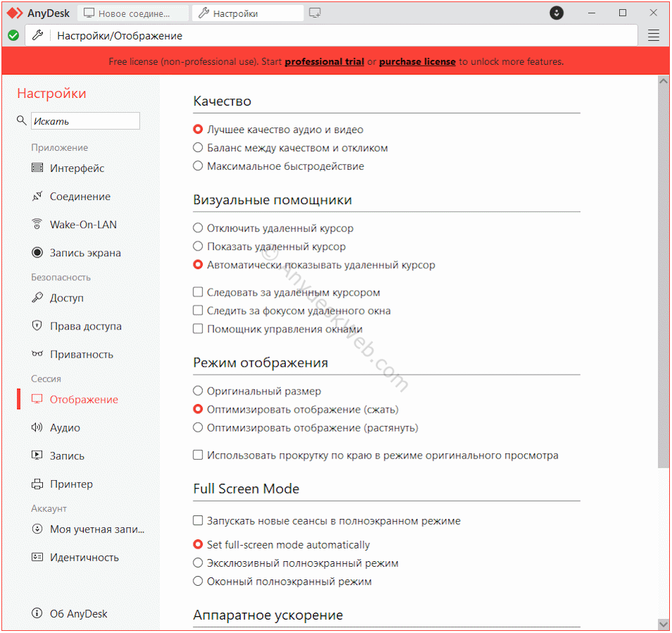Image resolution: width=672 pixels, height=633 pixels.
Task: Click the settings vertical scrollbar thumb
Action: pyautogui.click(x=664, y=277)
